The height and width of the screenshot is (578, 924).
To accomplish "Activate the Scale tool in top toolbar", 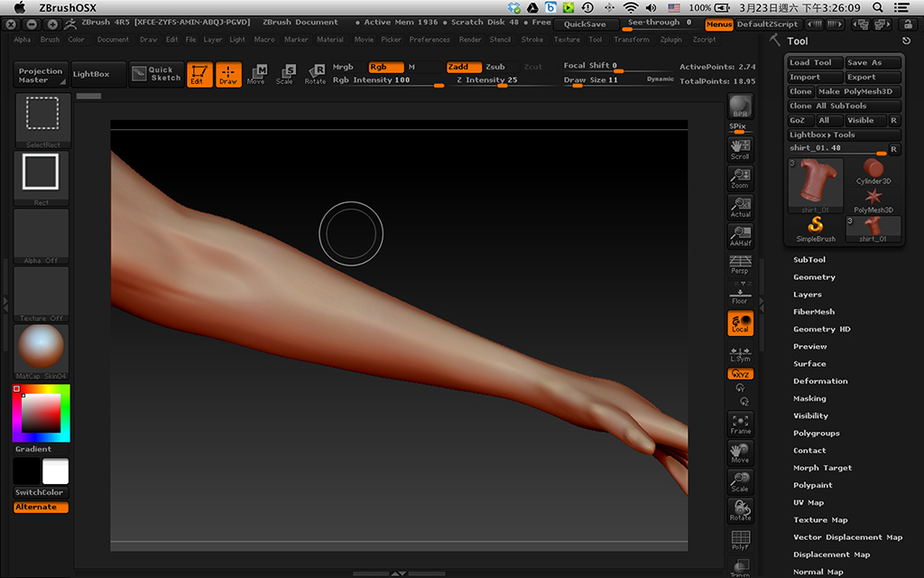I will click(285, 74).
